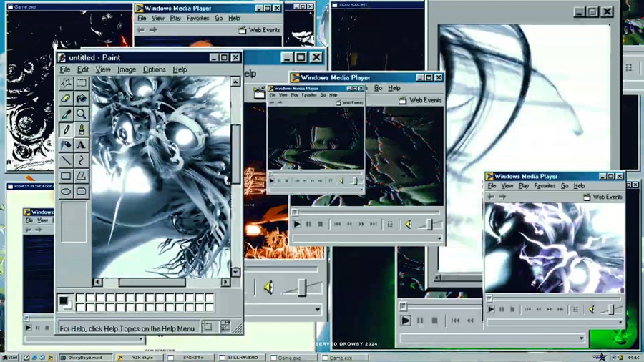Play video in bottom-left Windows Media Player
This screenshot has height=362, width=644.
29,328
